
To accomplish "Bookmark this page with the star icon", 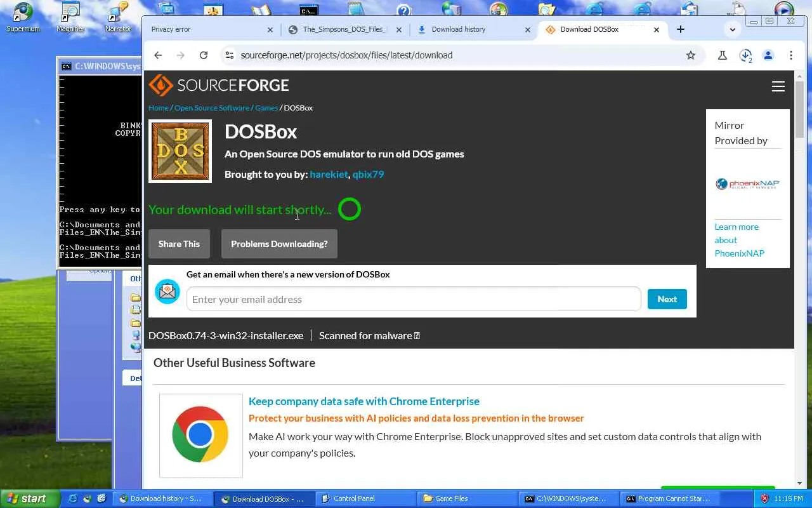I will (691, 55).
